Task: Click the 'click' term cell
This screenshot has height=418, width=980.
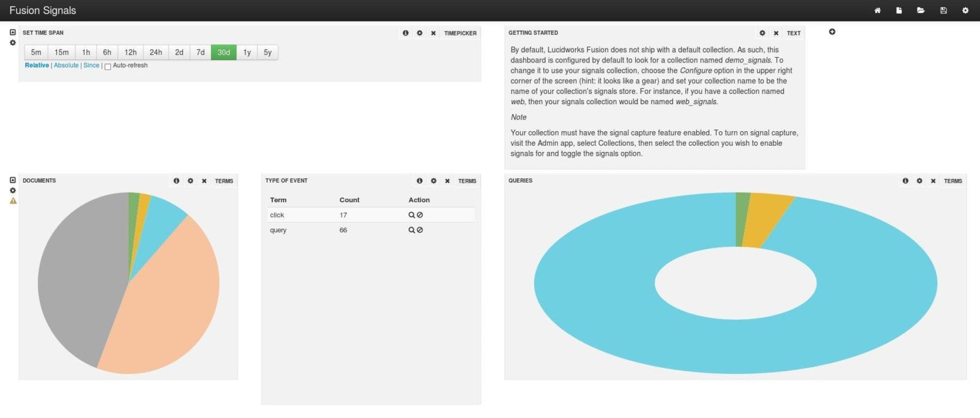Action: coord(277,215)
